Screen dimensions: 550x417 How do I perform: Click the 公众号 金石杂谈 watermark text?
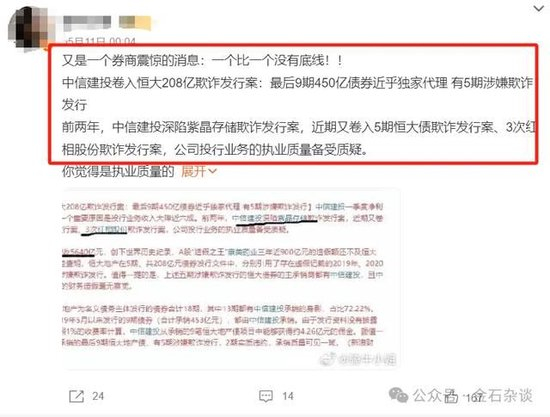tap(472, 395)
